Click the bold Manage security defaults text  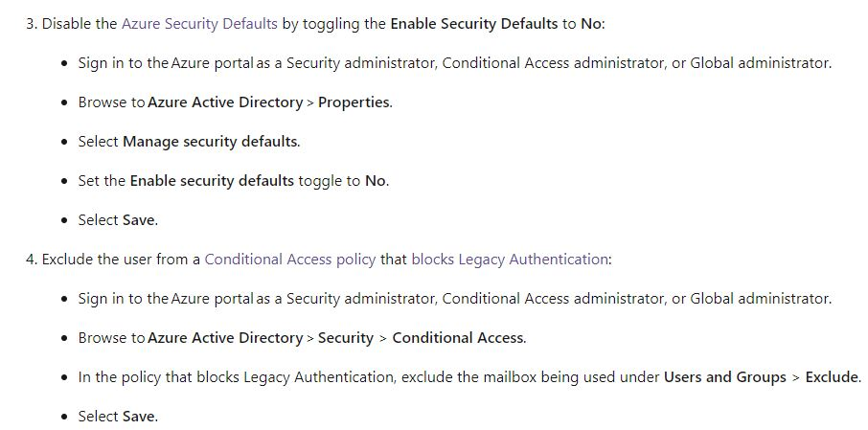point(211,142)
